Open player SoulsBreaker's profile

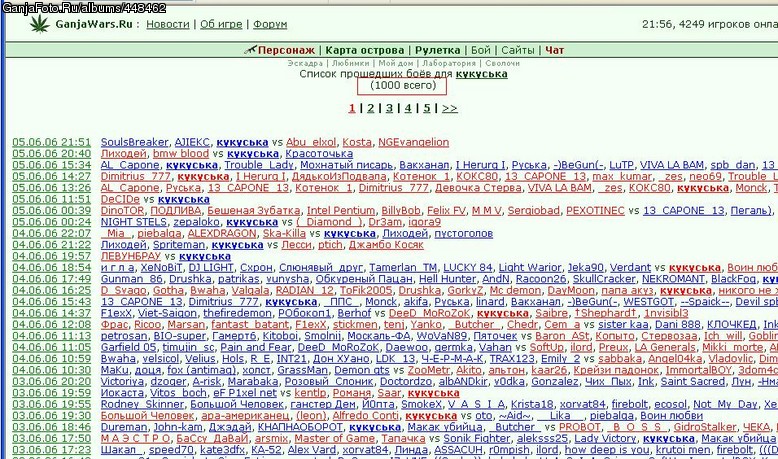pyautogui.click(x=134, y=142)
